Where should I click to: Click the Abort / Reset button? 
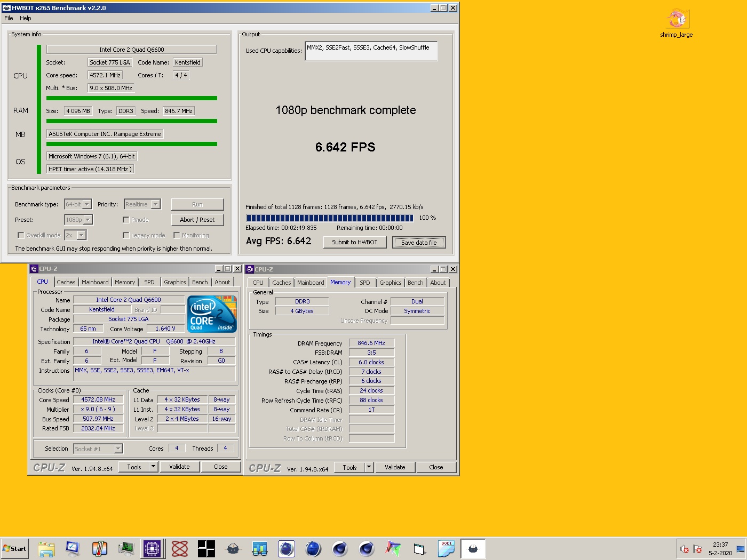click(x=197, y=220)
